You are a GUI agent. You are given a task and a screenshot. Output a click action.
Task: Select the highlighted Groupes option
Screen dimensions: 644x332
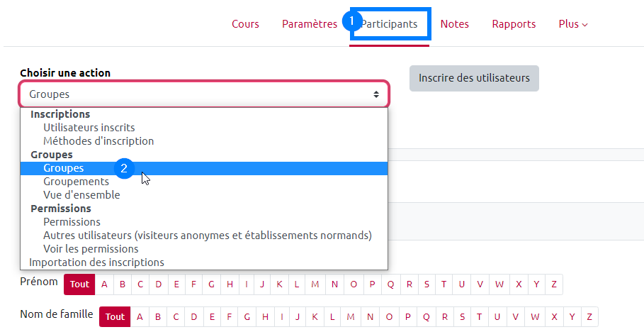(64, 168)
